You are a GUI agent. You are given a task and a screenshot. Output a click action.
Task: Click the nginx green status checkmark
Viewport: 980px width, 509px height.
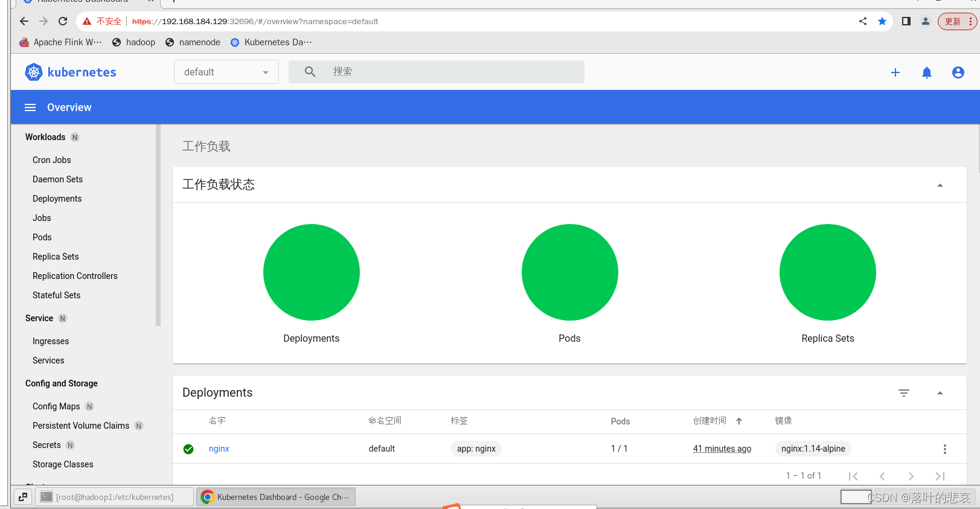[x=188, y=449]
